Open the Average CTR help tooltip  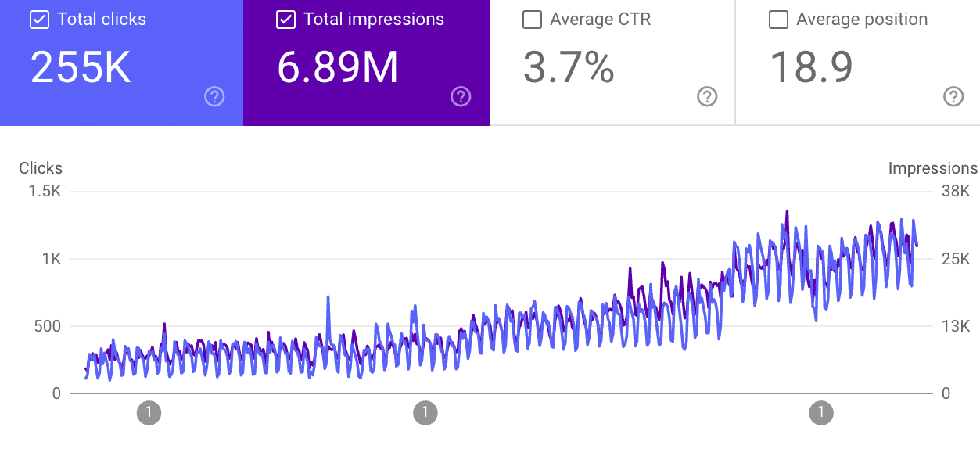click(x=707, y=97)
